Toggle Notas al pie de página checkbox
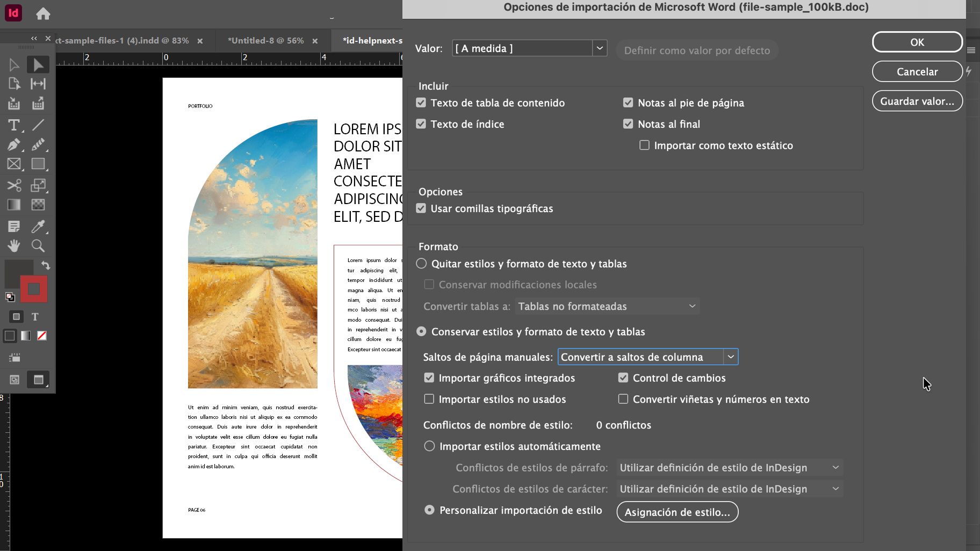 coord(628,103)
